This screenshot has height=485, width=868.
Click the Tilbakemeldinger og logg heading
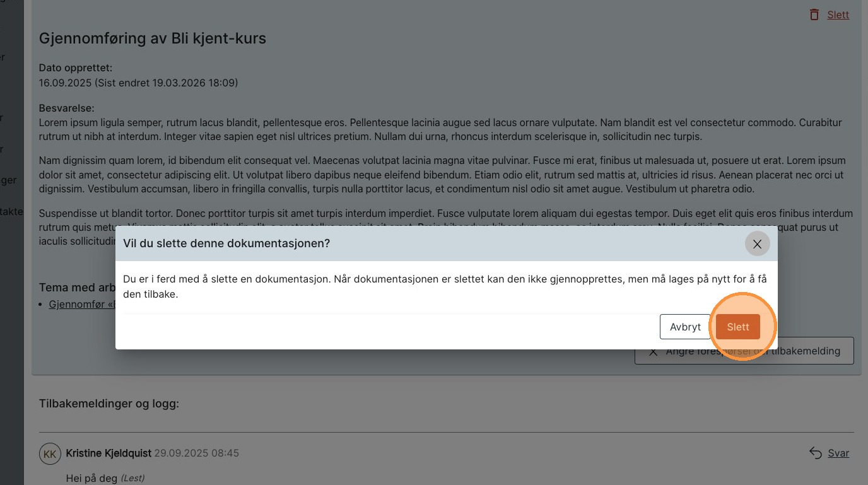(109, 404)
